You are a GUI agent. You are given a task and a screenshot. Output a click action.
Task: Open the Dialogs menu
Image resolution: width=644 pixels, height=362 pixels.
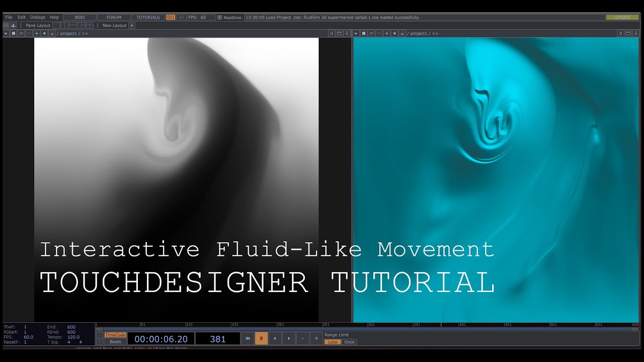coord(37,17)
